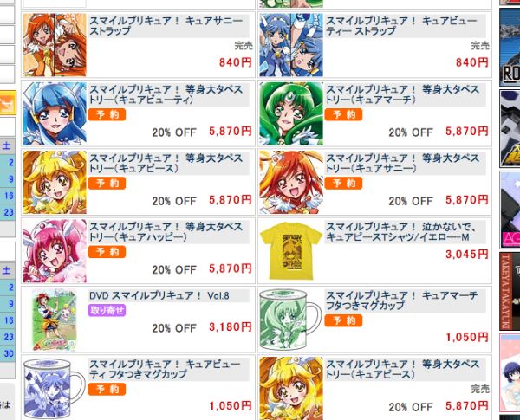Click the green Cure March mug image
The image size is (520, 420).
point(290,320)
